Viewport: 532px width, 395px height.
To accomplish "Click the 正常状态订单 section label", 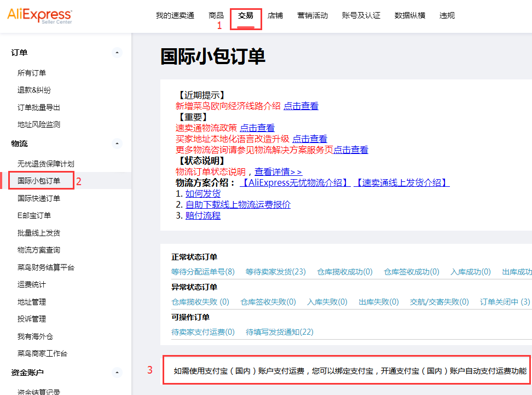I will (194, 257).
